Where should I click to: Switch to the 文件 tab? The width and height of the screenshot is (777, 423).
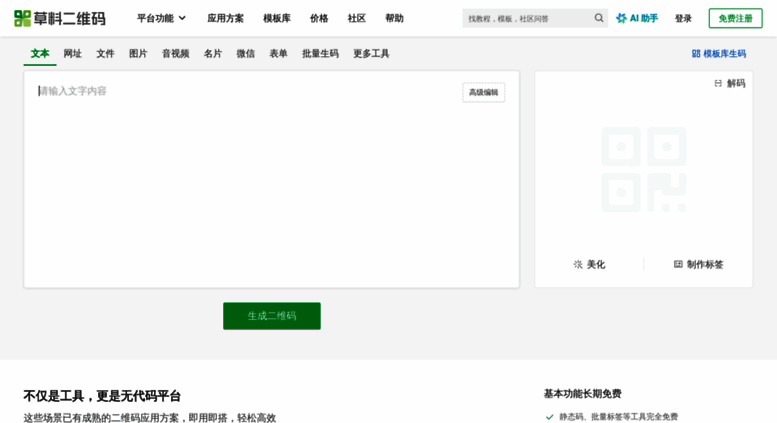[105, 53]
